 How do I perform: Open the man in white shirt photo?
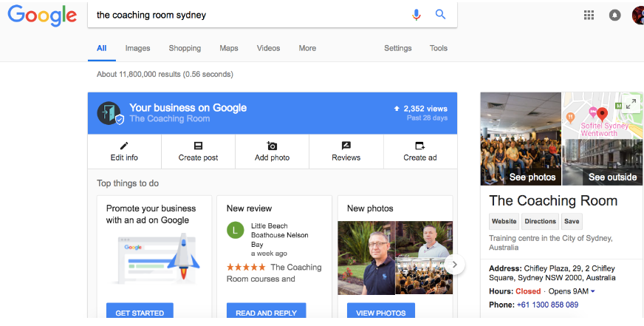[424, 240]
